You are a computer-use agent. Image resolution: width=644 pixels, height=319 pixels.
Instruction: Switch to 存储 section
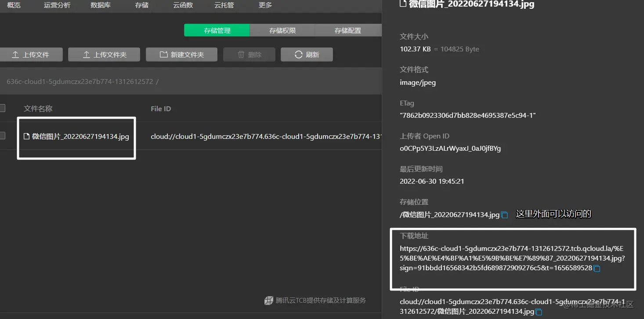[142, 5]
